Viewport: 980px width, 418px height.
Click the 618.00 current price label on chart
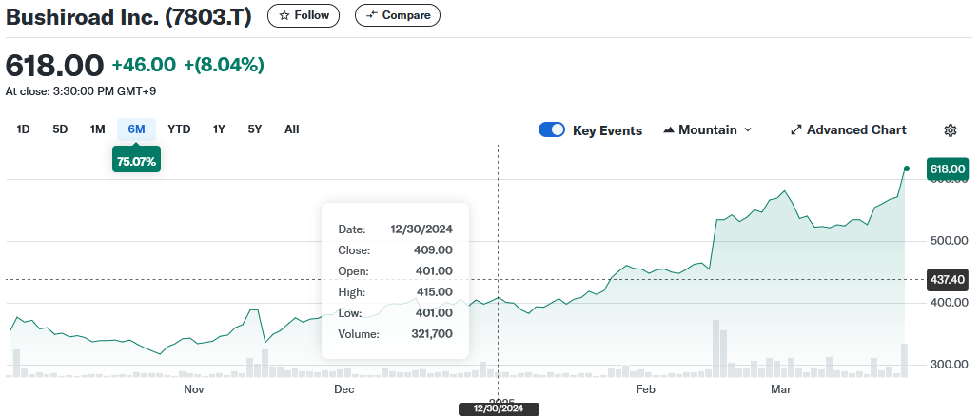[x=948, y=169]
